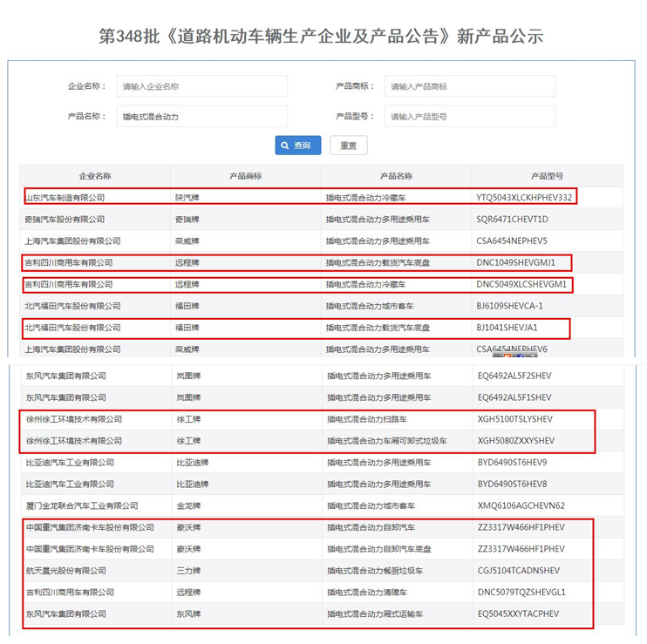Select model DNC5049XLCSHEVGM1
The image size is (647, 644).
coord(521,284)
